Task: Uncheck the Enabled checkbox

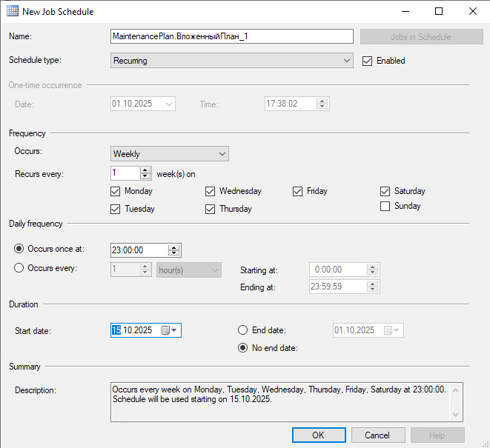Action: pos(367,61)
